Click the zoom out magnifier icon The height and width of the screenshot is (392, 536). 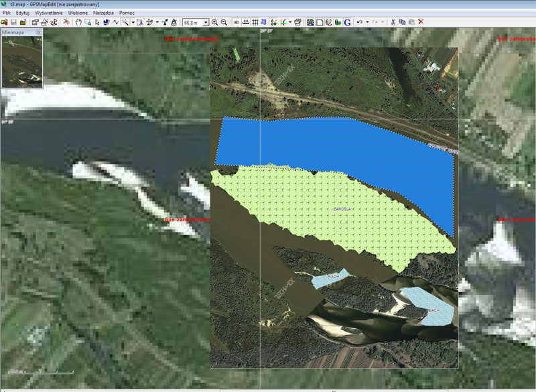pos(224,22)
